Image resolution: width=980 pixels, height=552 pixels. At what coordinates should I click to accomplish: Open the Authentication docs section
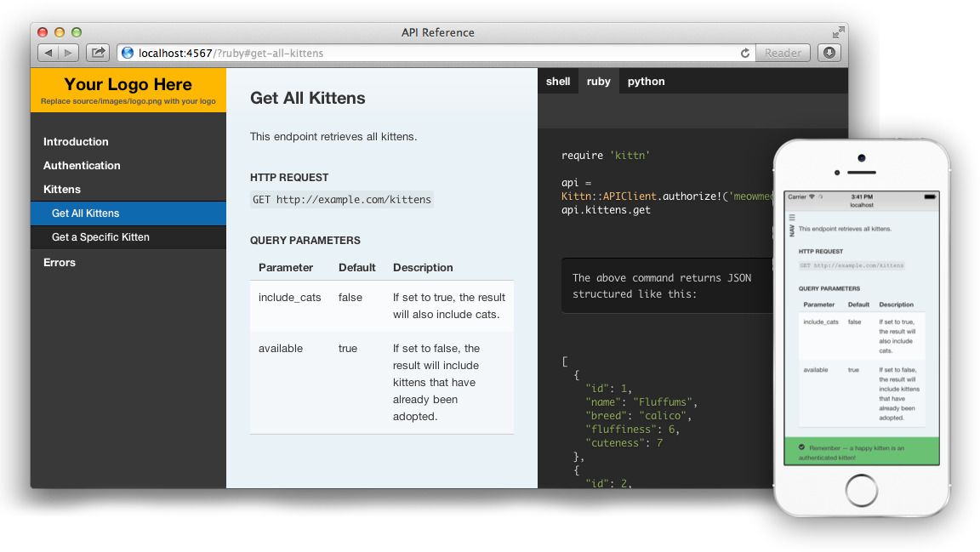pos(82,165)
